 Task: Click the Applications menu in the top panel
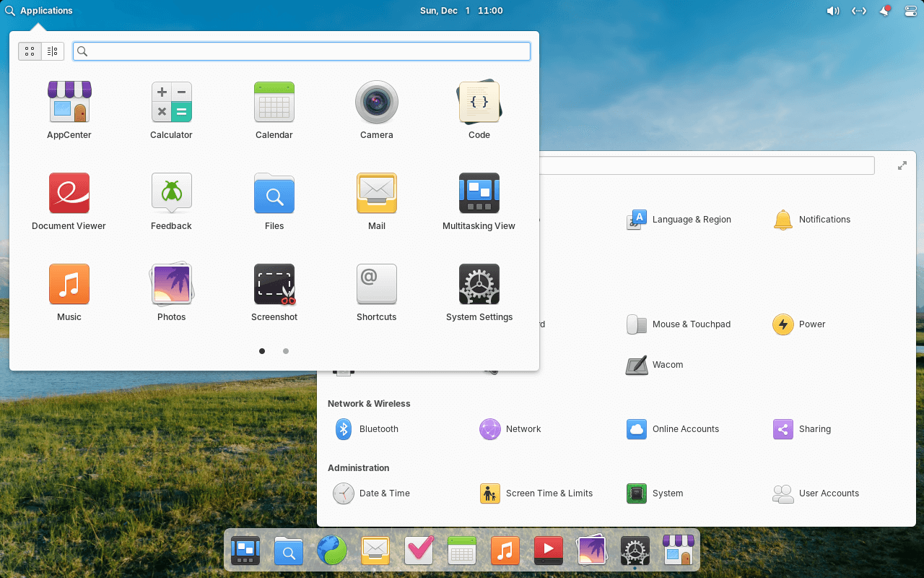[x=39, y=11]
